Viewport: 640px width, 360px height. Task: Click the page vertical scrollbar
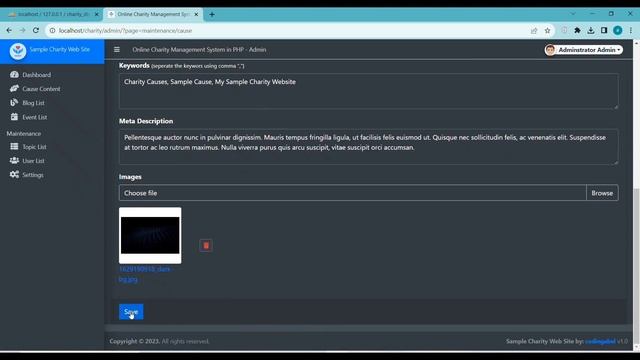636,267
